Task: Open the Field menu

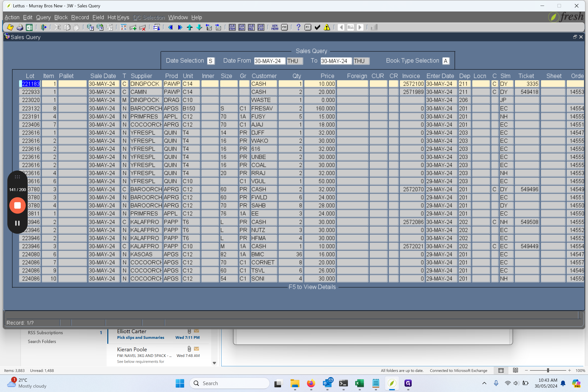Action: pos(98,17)
